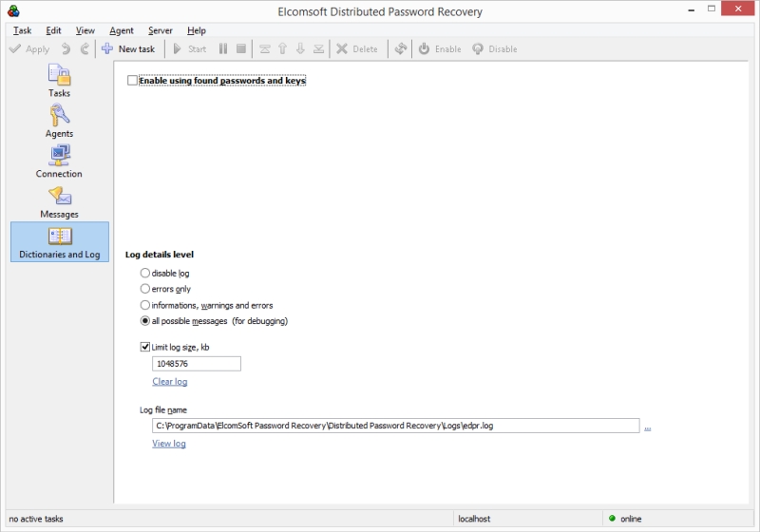
Task: Open the Messages sidebar section
Action: [x=59, y=202]
